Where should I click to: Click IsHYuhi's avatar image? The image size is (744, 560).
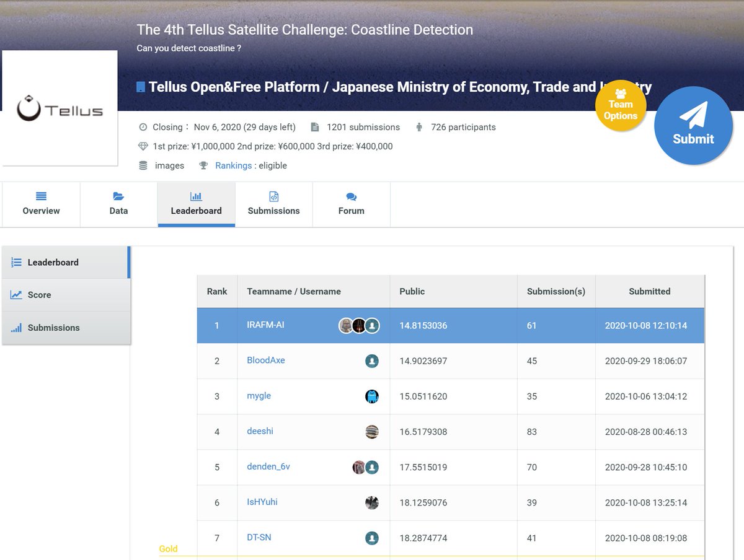pos(371,502)
